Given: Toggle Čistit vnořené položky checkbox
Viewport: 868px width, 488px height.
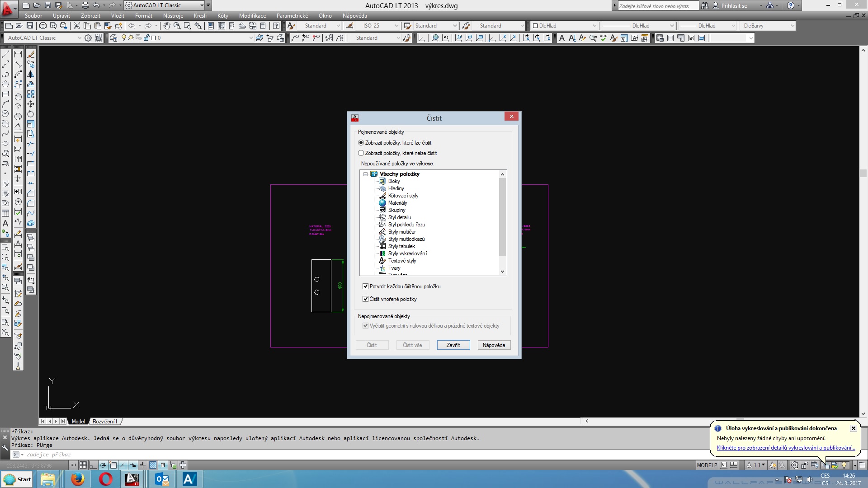Looking at the screenshot, I should tap(366, 299).
